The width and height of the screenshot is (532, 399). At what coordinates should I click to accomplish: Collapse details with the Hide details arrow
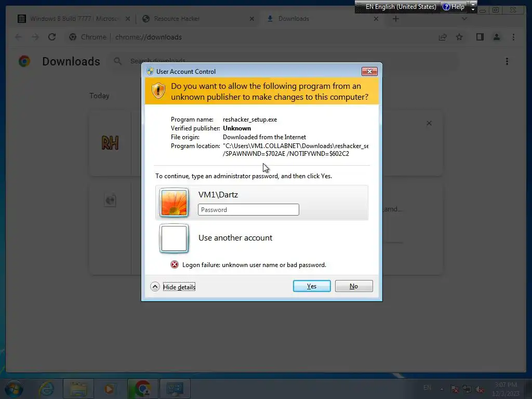pos(155,287)
